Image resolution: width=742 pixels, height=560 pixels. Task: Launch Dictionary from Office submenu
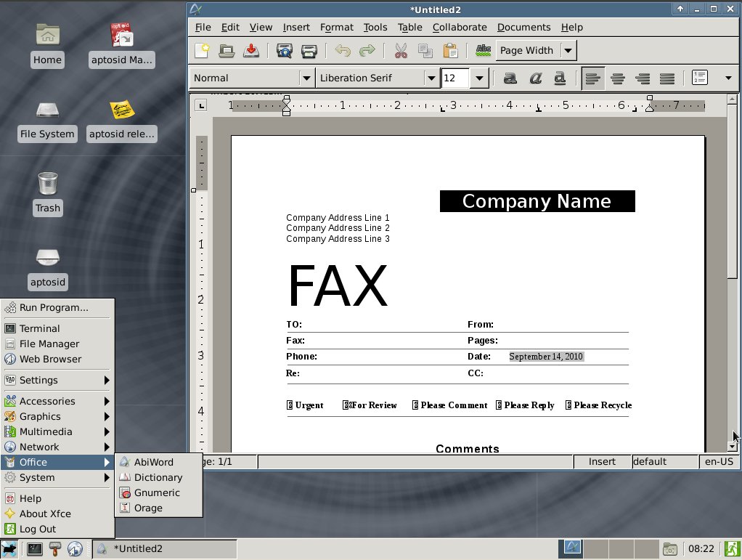[x=158, y=477]
